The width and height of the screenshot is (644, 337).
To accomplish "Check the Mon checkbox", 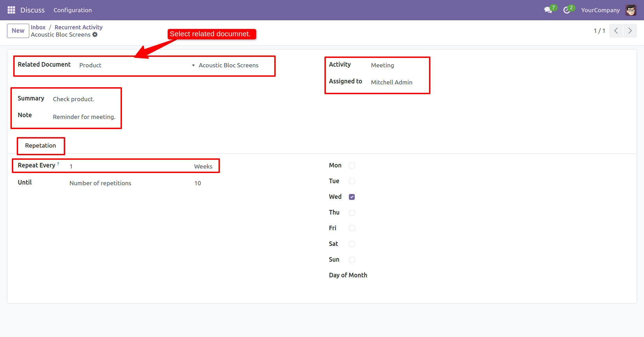I will tap(352, 165).
